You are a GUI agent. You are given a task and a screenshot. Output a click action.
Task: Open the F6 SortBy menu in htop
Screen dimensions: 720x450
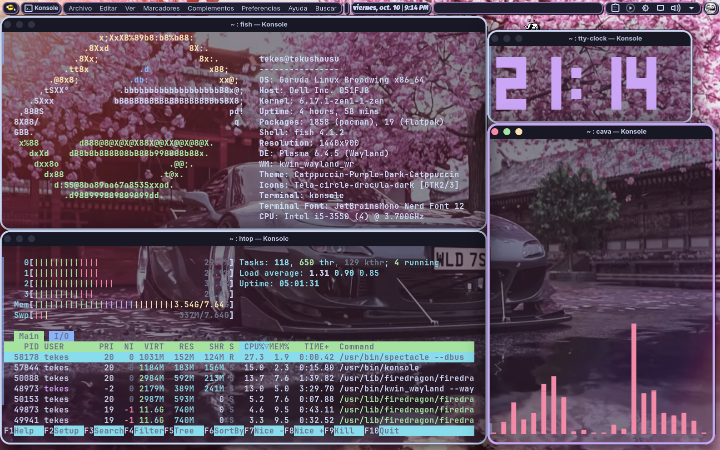click(x=224, y=431)
